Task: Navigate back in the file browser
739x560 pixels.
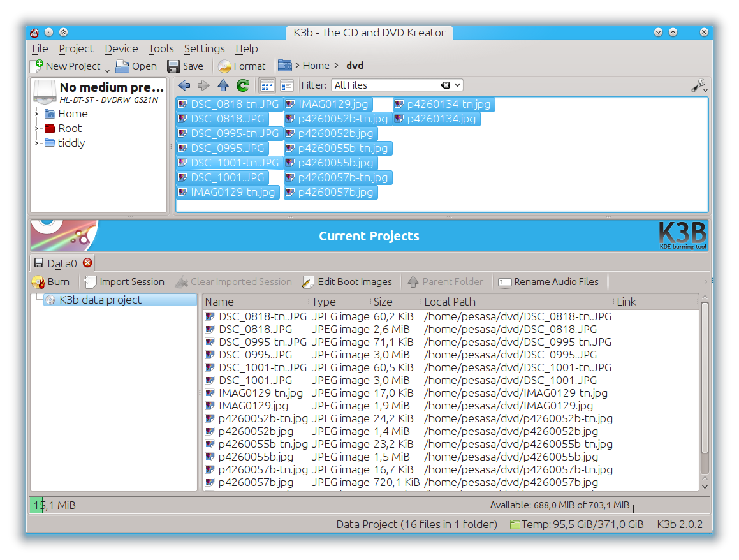Action: (x=184, y=85)
